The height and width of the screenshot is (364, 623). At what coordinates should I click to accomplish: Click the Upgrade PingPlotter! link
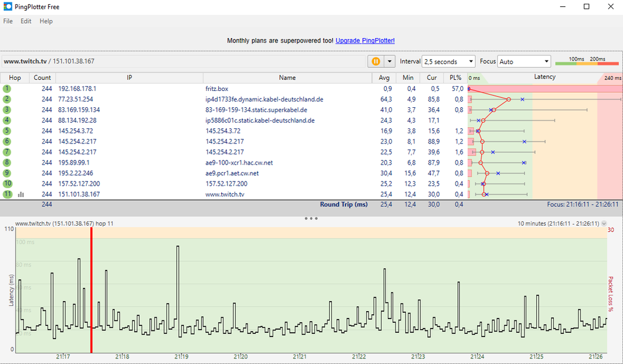click(365, 41)
